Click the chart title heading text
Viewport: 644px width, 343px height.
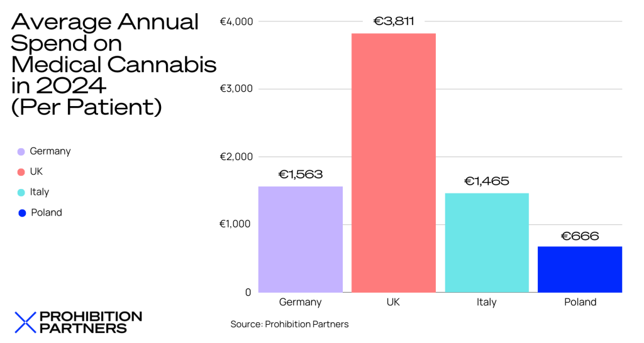pos(113,65)
